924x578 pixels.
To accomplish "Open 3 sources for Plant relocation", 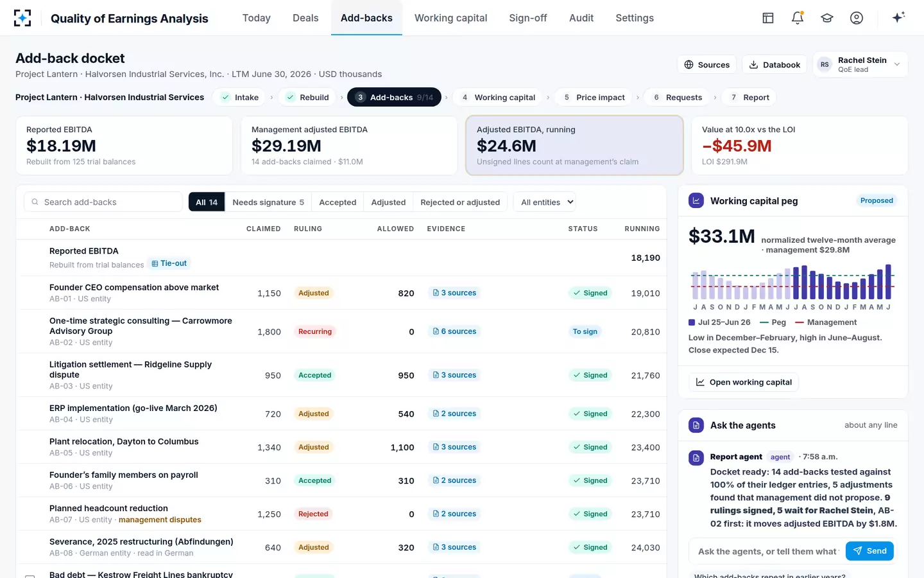I will click(x=455, y=447).
